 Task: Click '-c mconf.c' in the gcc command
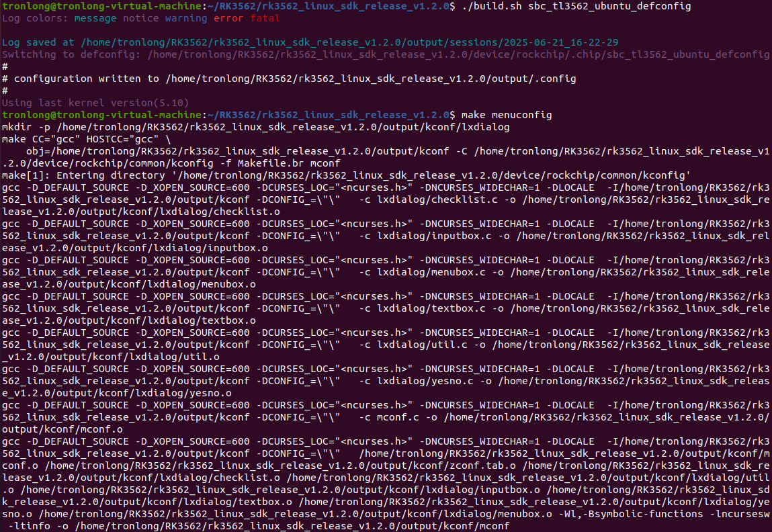[x=389, y=417]
